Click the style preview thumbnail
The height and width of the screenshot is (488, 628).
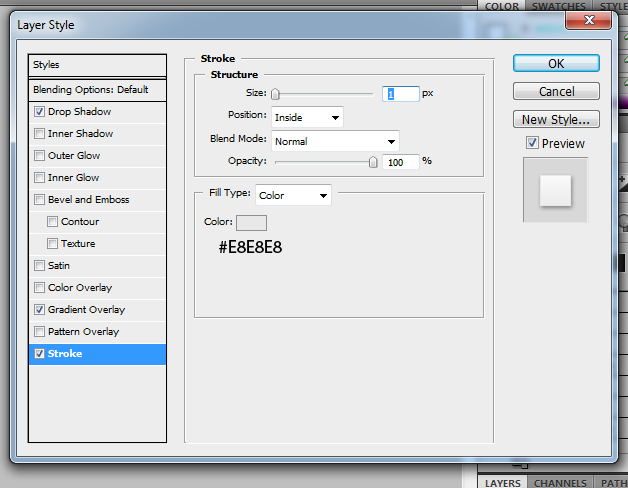(556, 190)
